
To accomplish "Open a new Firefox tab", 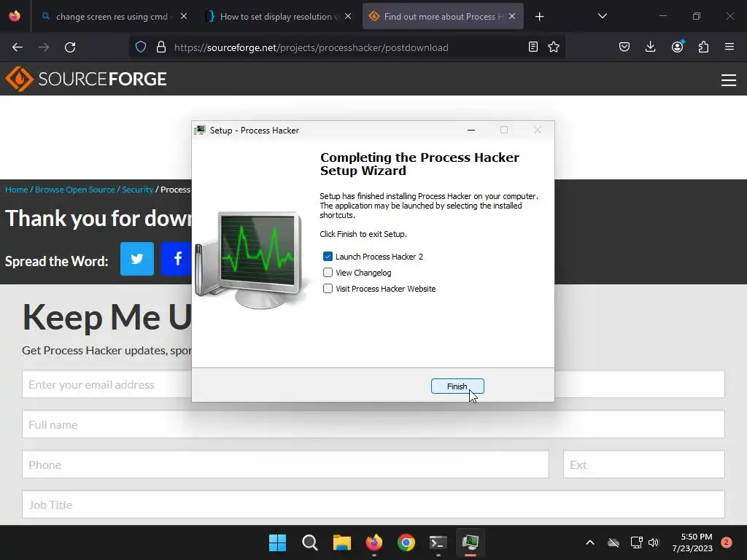I will point(539,17).
